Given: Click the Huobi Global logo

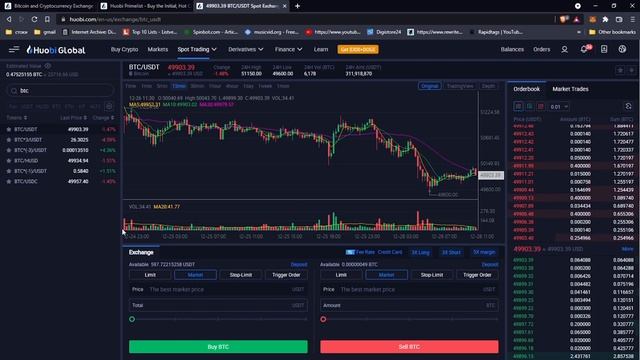Looking at the screenshot, I should click(56, 50).
